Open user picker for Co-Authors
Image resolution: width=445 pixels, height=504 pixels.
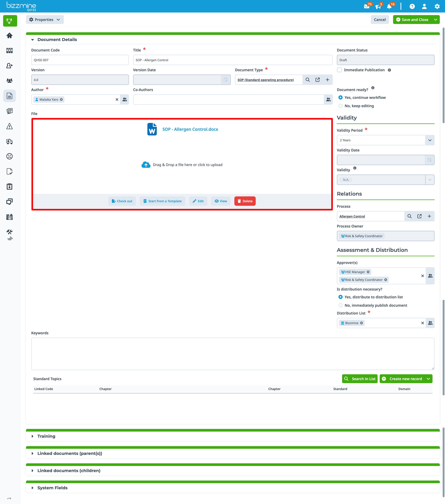coord(328,100)
